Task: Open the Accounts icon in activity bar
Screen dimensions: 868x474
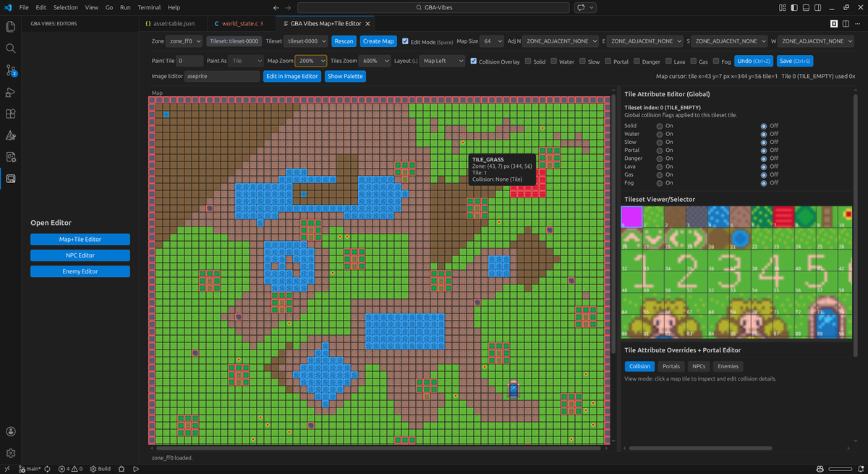Action: [x=11, y=431]
